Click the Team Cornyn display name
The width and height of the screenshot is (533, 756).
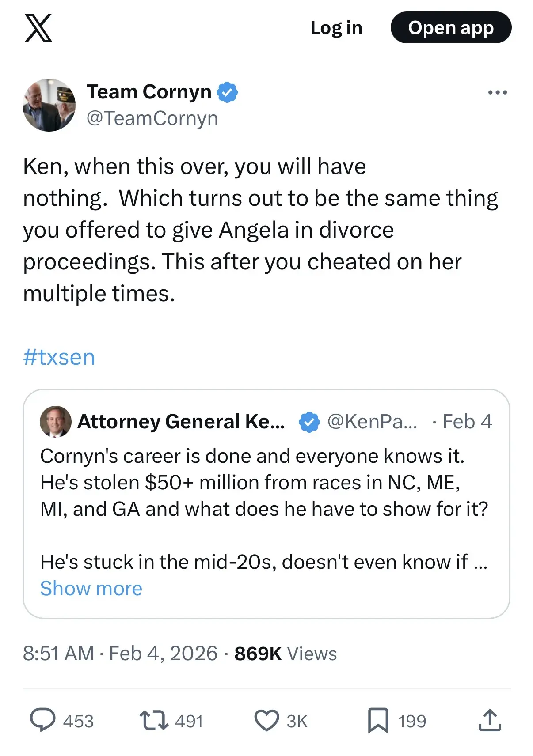pyautogui.click(x=149, y=92)
